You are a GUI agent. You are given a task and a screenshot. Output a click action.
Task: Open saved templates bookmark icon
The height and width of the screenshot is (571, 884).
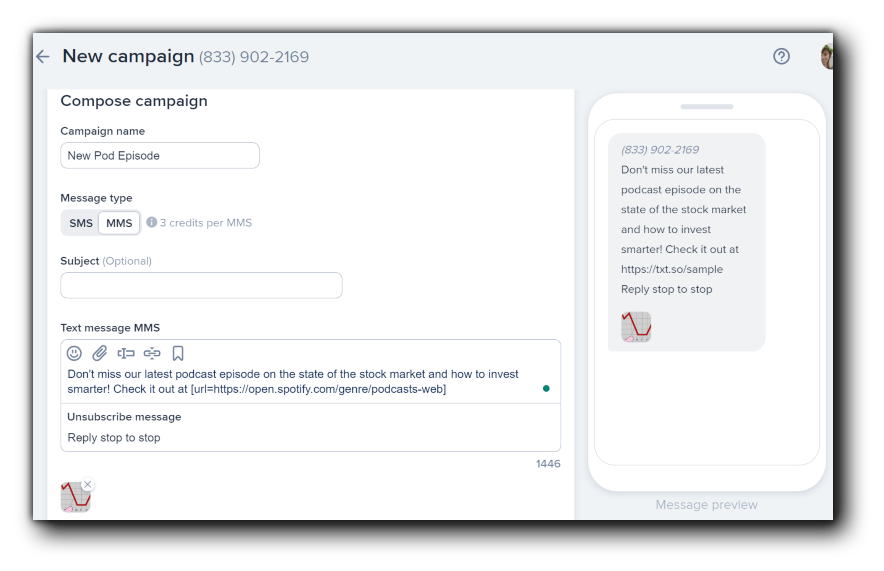[x=178, y=353]
